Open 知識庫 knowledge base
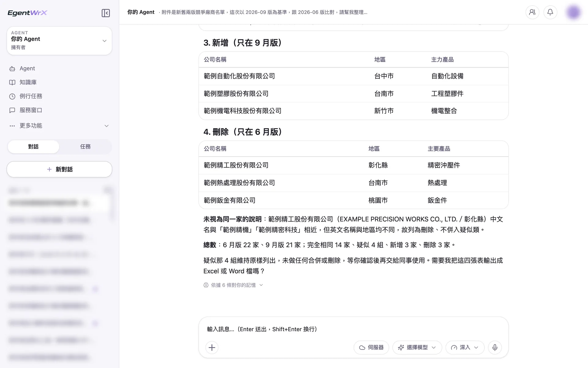Screen dimensions: 588x368 click(x=59, y=82)
